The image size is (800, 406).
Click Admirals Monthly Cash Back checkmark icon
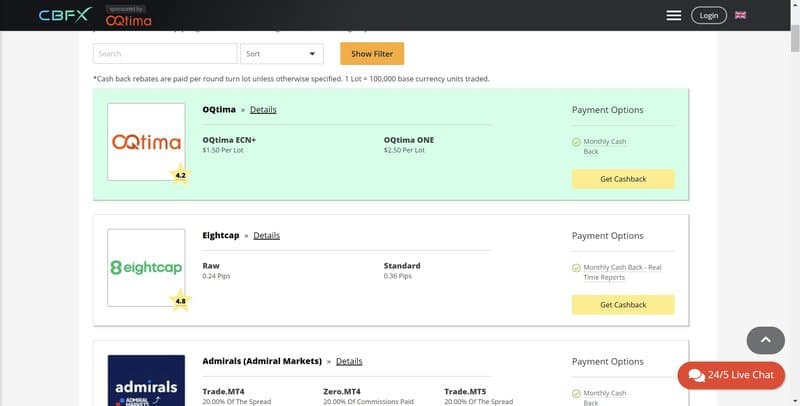pos(576,394)
